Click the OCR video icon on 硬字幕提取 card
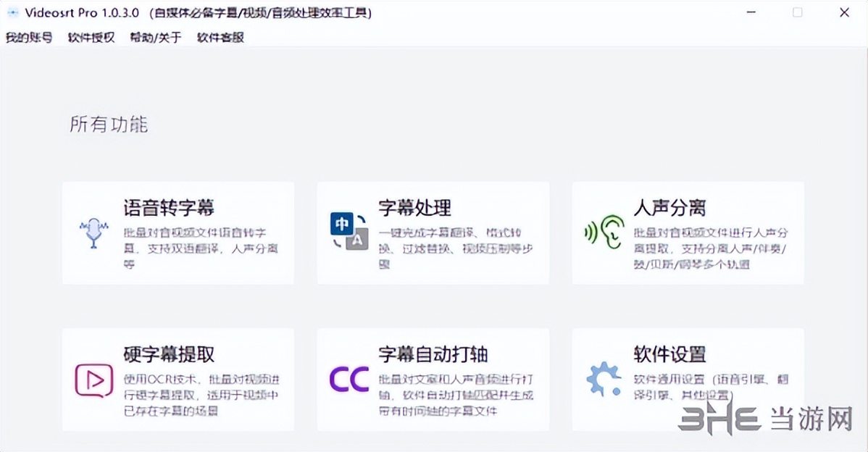Screen dimensions: 868x452 pyautogui.click(x=93, y=380)
